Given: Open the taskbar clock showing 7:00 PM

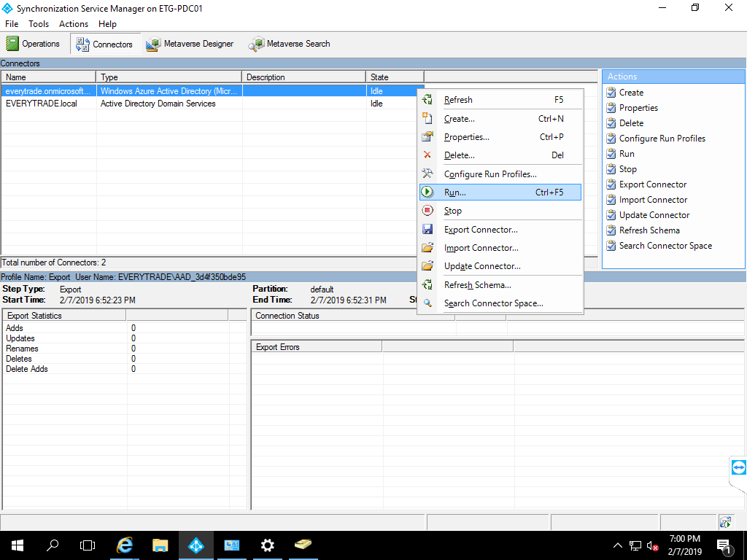Looking at the screenshot, I should pyautogui.click(x=684, y=545).
